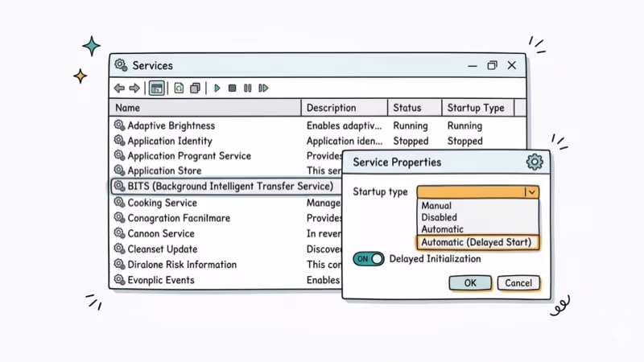Viewport: 644px width, 362px height.
Task: Click the Conagration Facnilmare gear icon
Action: pyautogui.click(x=119, y=217)
